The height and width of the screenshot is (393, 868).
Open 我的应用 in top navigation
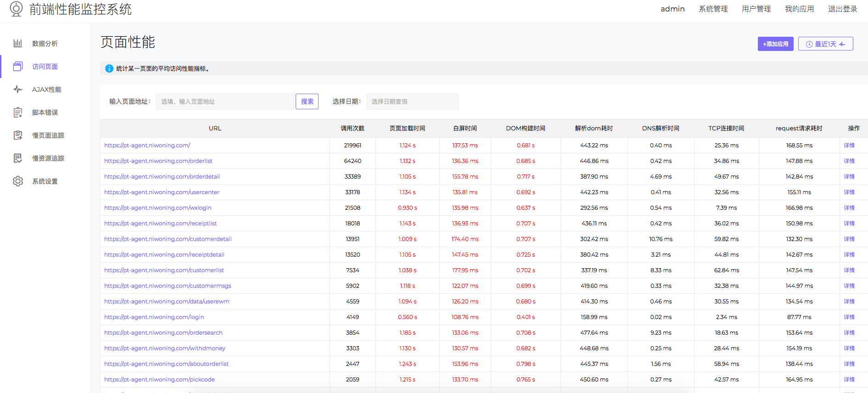(799, 9)
